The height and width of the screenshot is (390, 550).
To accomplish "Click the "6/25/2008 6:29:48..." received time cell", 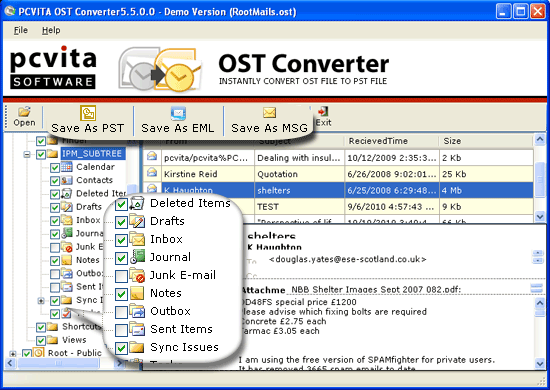I will coord(391,190).
